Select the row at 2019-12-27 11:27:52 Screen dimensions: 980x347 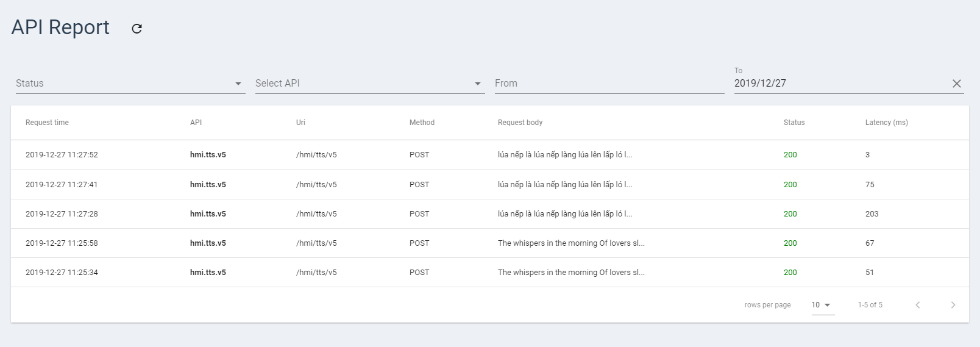click(490, 155)
